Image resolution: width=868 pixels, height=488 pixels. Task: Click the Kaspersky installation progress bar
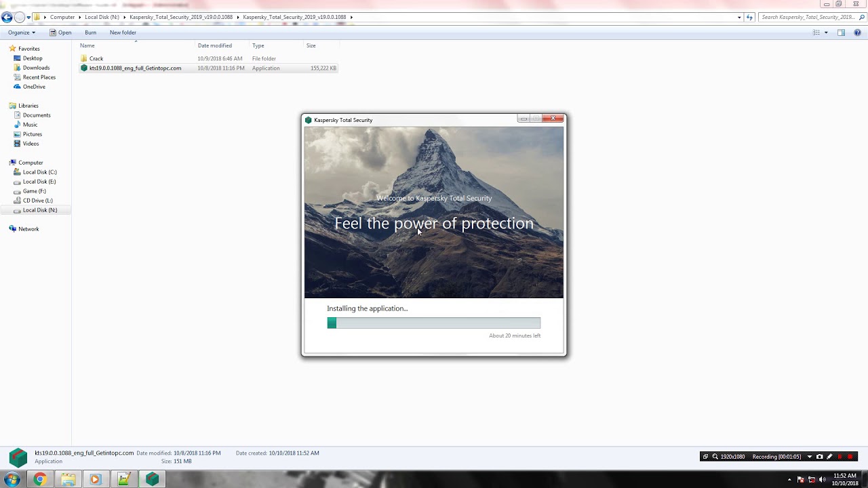pyautogui.click(x=434, y=323)
